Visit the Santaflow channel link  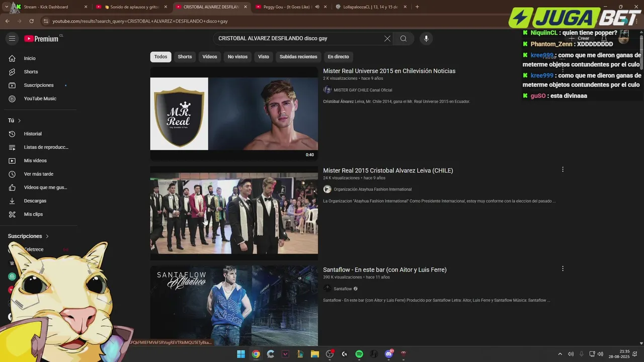343,289
